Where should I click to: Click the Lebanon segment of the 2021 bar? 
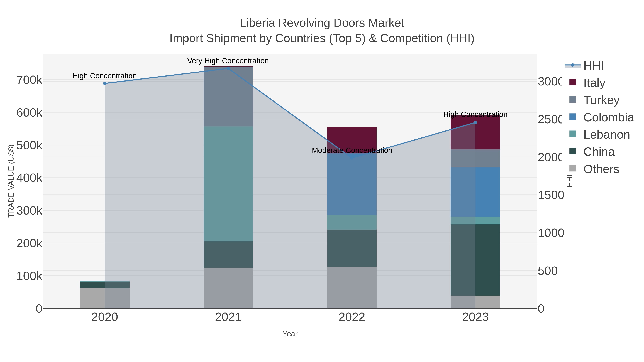pos(228,184)
